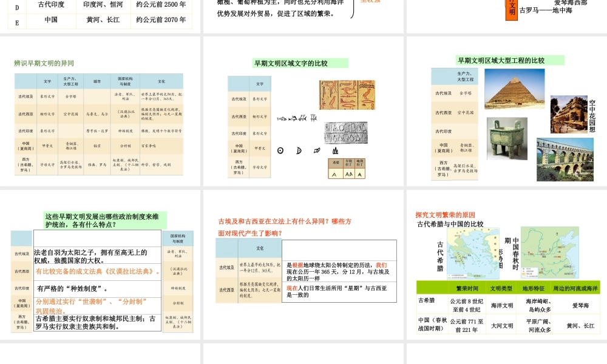The image size is (607, 364).
Task: Click the cuneiform symbols drawing
Action: [297, 118]
